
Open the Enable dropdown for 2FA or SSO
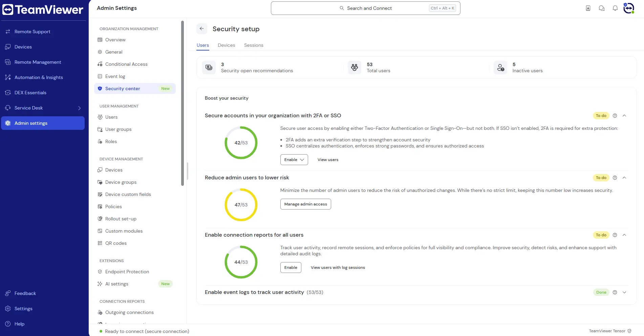point(294,160)
